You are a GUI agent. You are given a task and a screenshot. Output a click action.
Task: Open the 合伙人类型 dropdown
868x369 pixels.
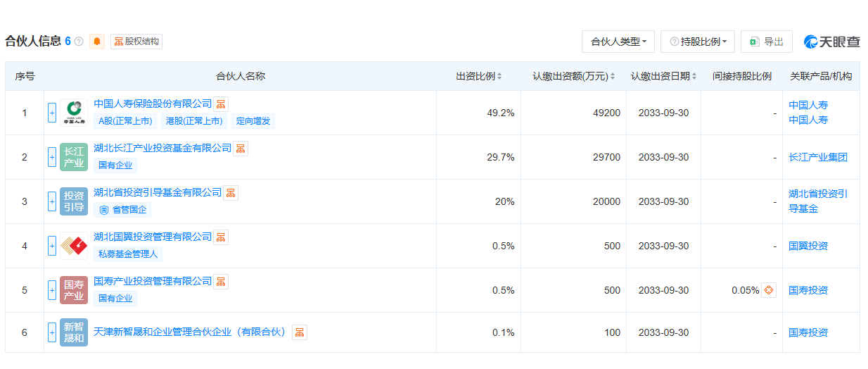(x=618, y=42)
